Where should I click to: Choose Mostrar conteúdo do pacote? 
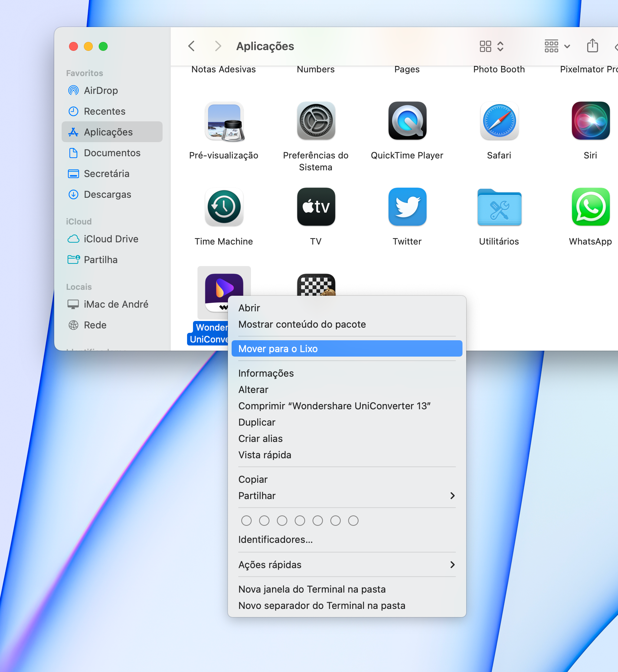click(x=302, y=324)
